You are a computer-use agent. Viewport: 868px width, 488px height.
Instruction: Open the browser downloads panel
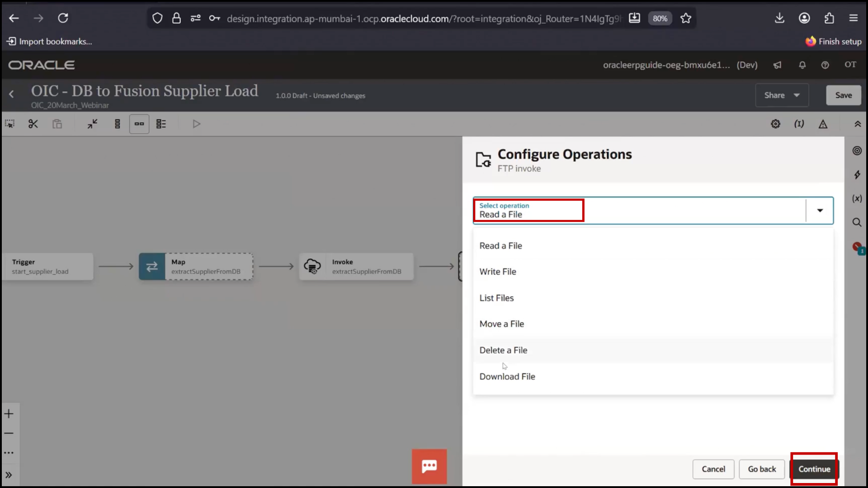pos(779,18)
